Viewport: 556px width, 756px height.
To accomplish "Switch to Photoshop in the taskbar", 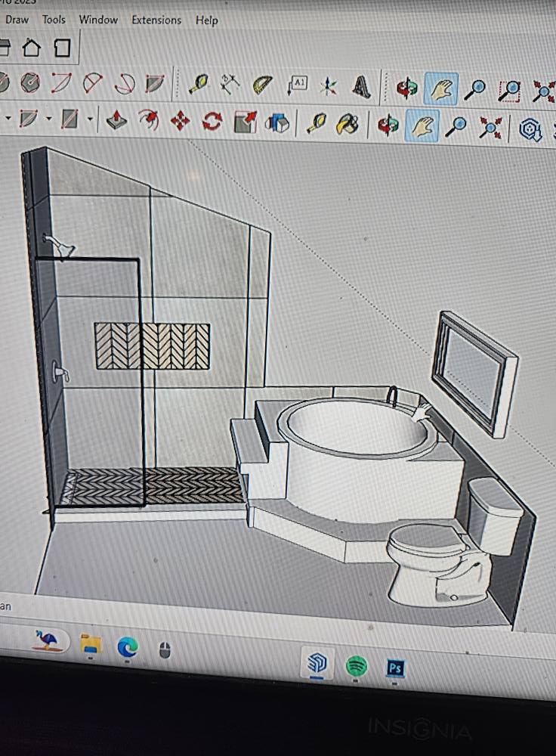I will pos(395,668).
